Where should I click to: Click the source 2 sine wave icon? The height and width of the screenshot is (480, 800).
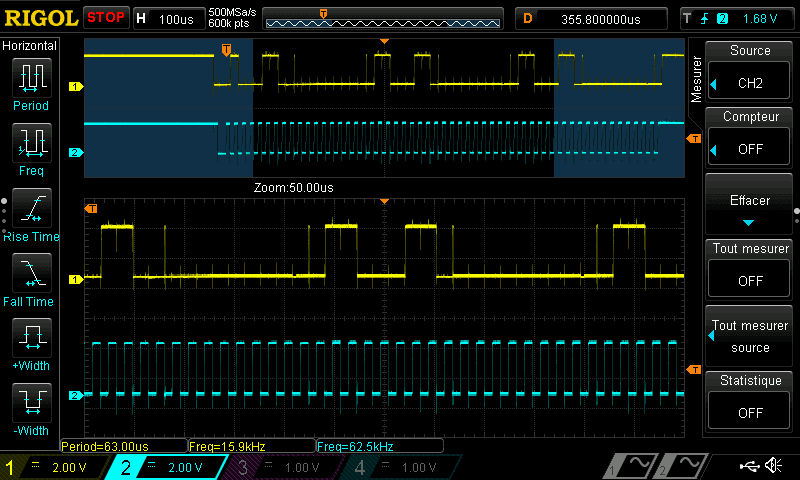tap(679, 466)
